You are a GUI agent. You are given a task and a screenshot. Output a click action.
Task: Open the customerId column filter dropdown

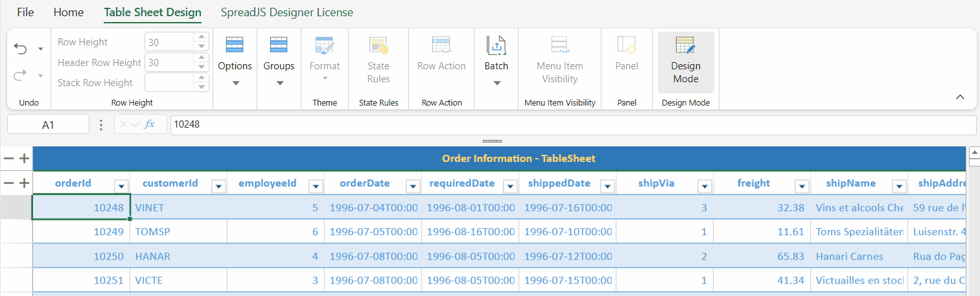[x=218, y=187]
